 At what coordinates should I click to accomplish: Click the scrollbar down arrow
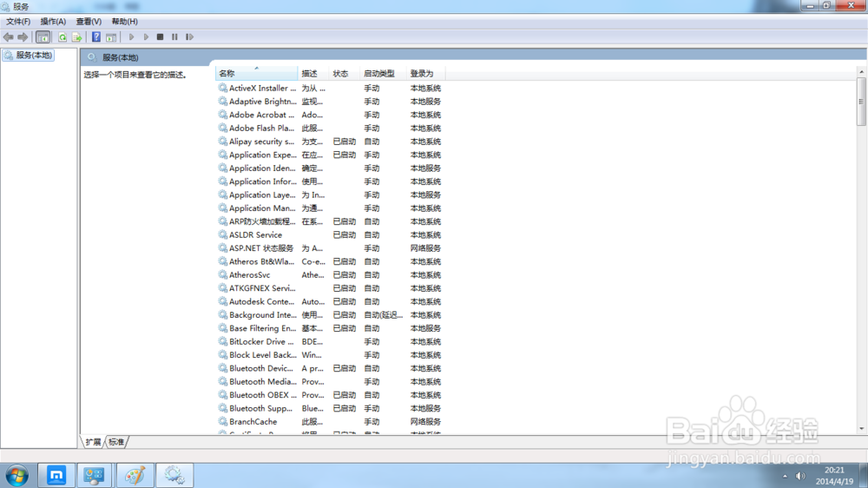pos(861,429)
